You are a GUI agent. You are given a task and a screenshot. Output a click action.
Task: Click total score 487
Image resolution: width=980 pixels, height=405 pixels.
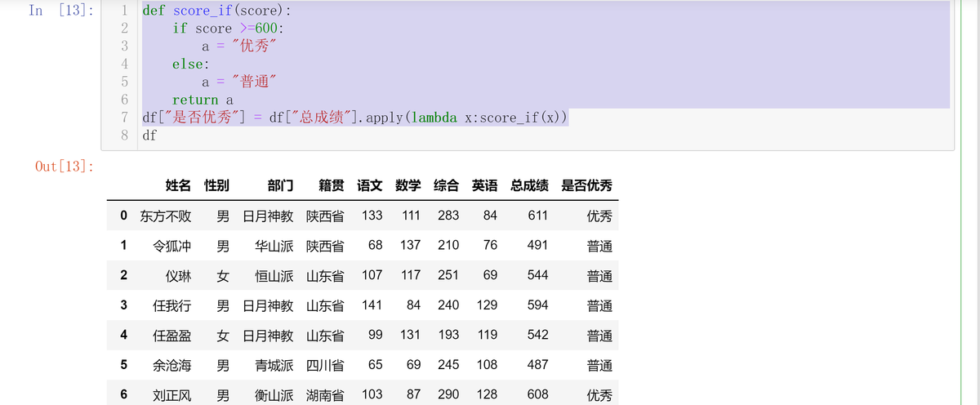pyautogui.click(x=538, y=365)
